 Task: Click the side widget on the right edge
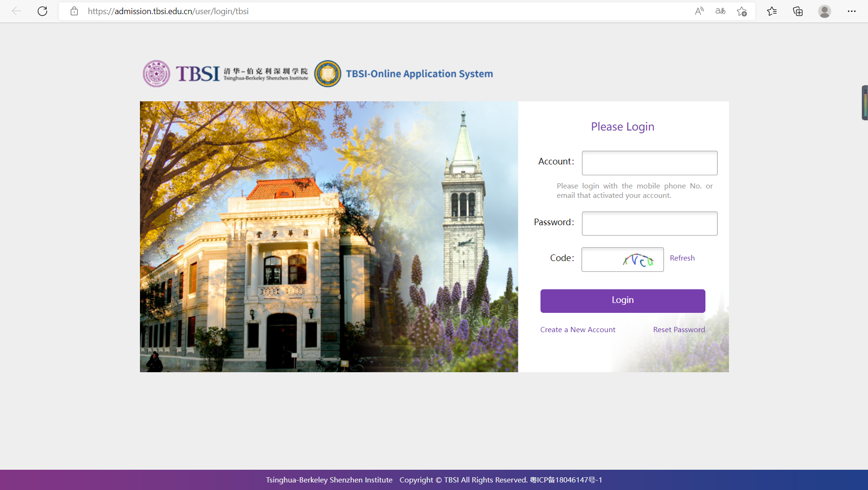[865, 103]
